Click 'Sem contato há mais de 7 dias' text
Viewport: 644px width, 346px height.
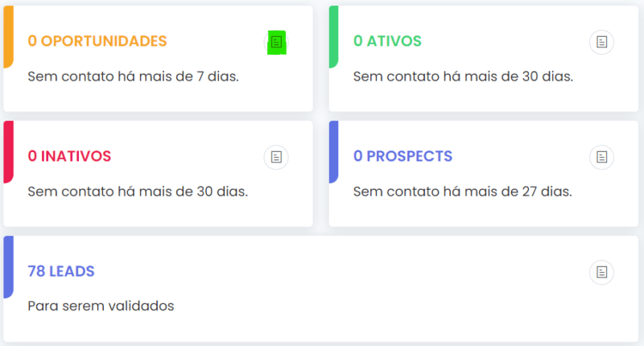(133, 76)
